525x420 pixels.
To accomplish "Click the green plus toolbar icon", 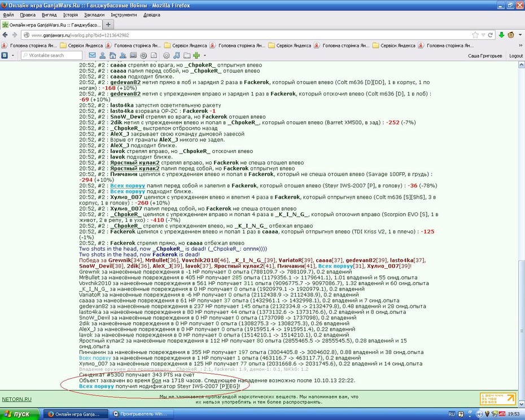I will coord(196,55).
